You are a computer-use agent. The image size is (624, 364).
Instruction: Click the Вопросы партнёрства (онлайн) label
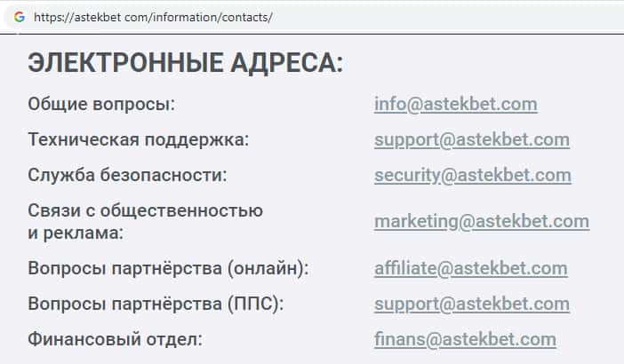tap(168, 268)
